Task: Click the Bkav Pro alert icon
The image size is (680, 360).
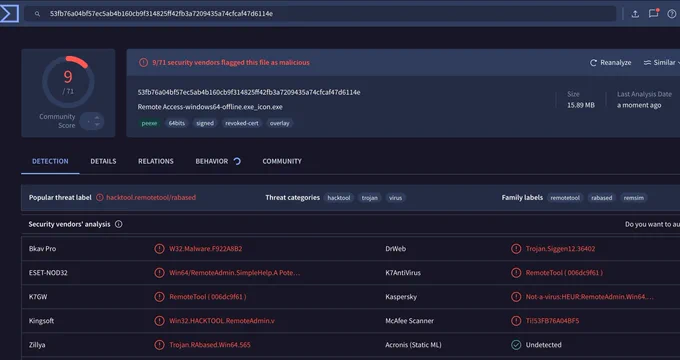Action: 160,249
